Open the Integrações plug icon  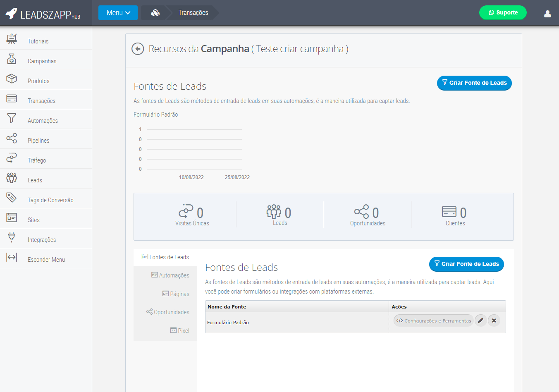[x=12, y=237]
